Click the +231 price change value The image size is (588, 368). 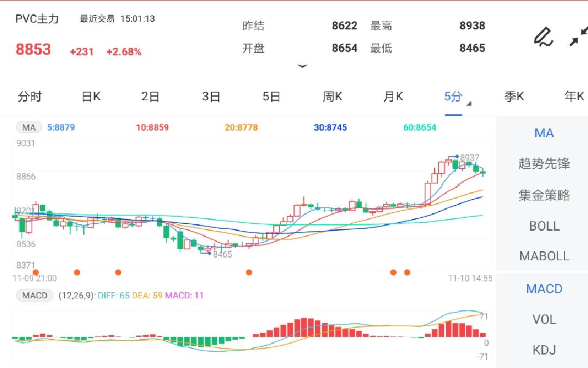point(81,52)
